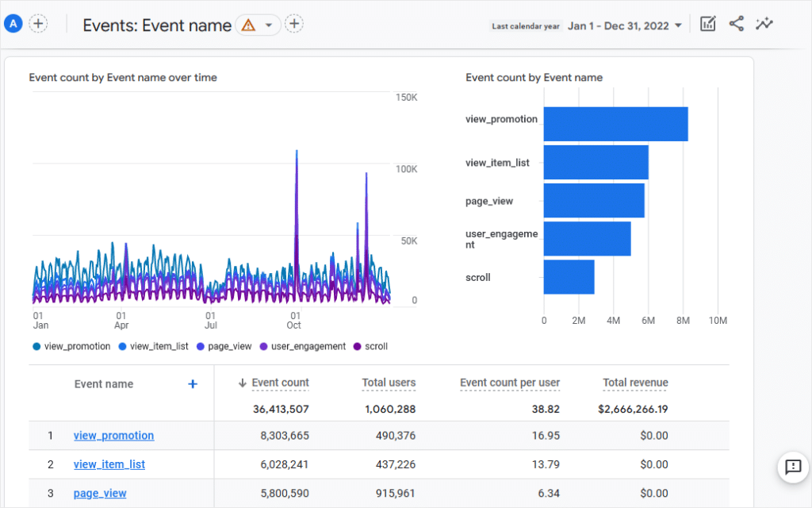Click the Total users column header
Screen dimensions: 812x508
(x=389, y=383)
